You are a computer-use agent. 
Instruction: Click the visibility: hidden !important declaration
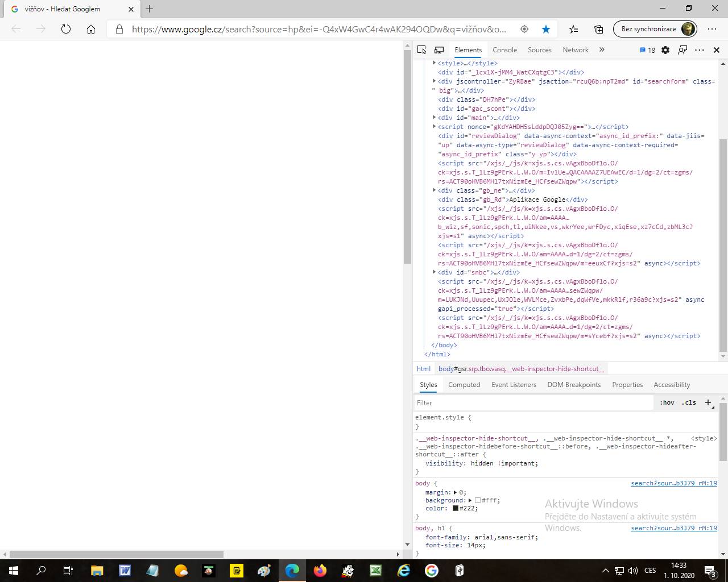click(x=482, y=463)
